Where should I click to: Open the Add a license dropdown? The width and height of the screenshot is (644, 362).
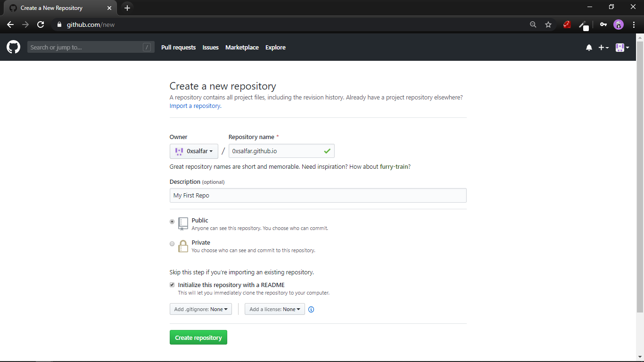[275, 309]
